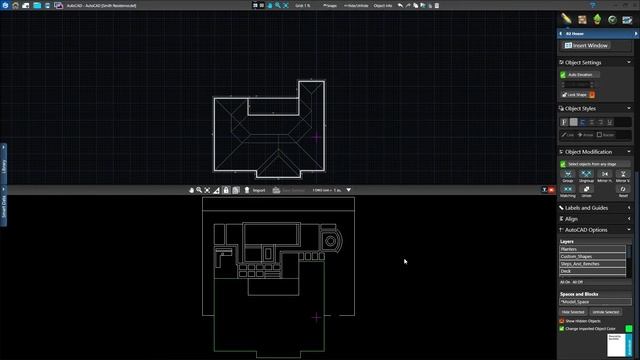The height and width of the screenshot is (360, 640).
Task: Click the pencil design stage icon
Action: pyautogui.click(x=566, y=19)
